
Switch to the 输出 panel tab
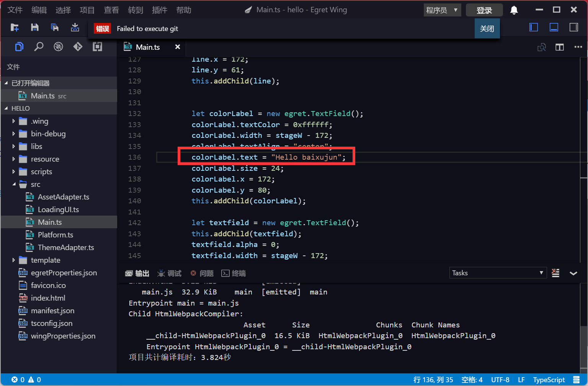tap(137, 273)
